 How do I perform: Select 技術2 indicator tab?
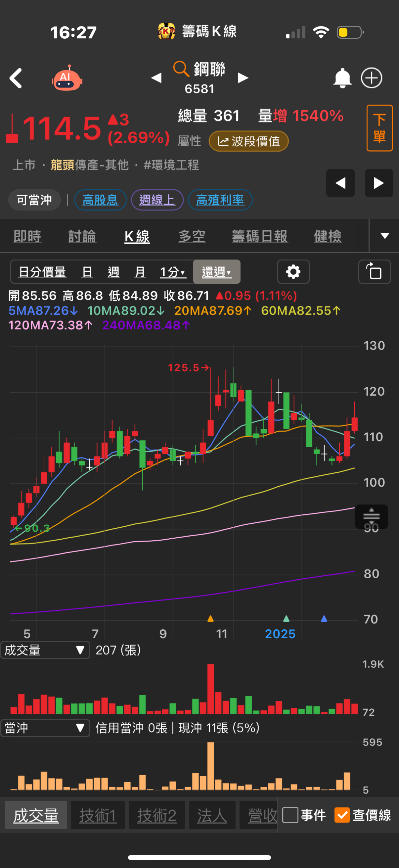point(156,815)
